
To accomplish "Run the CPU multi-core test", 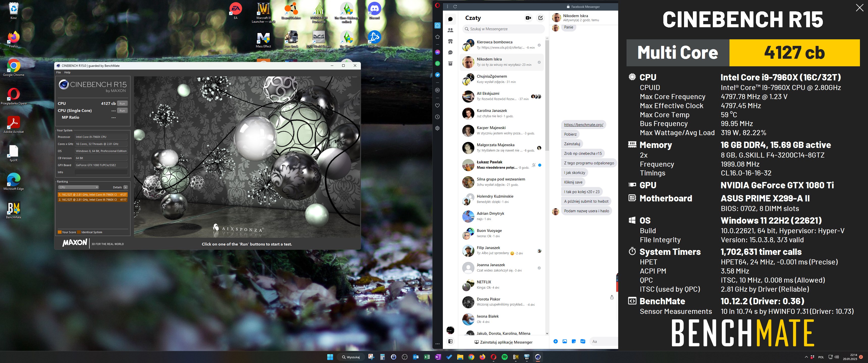I will coord(122,103).
